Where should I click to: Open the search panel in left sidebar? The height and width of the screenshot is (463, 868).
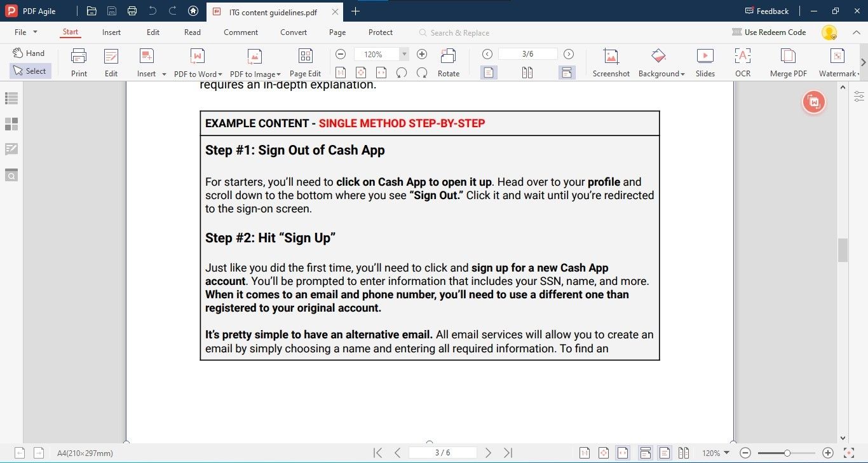[x=11, y=175]
